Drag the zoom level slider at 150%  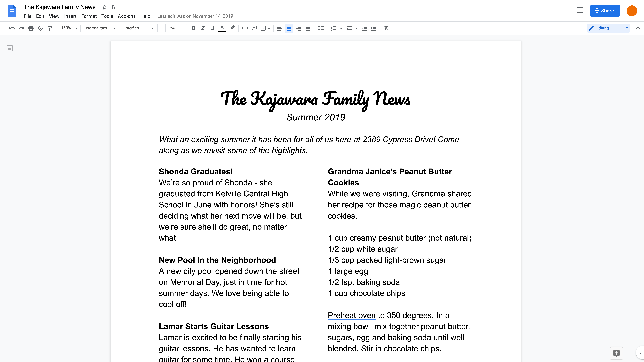[69, 28]
